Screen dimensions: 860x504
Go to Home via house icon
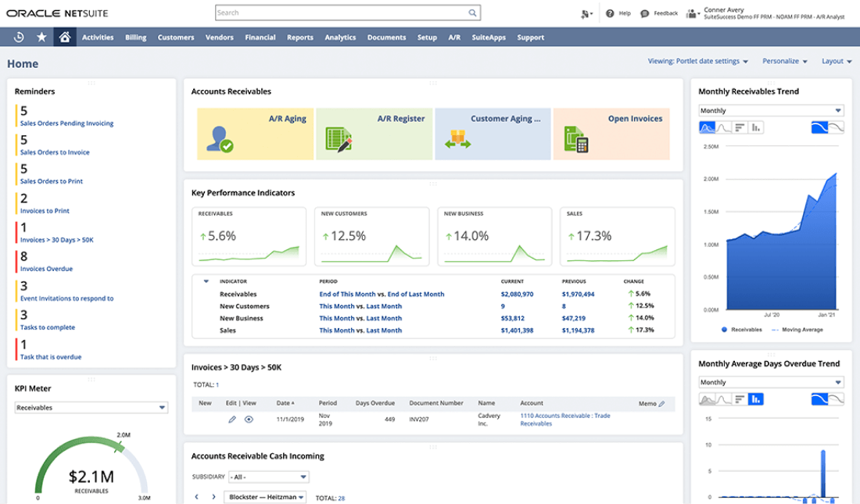point(65,37)
